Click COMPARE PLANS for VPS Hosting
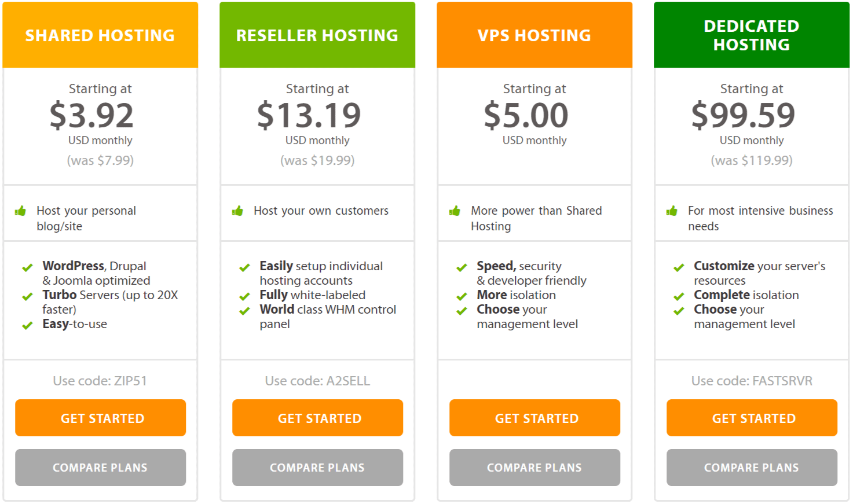This screenshot has width=853, height=504. (534, 468)
